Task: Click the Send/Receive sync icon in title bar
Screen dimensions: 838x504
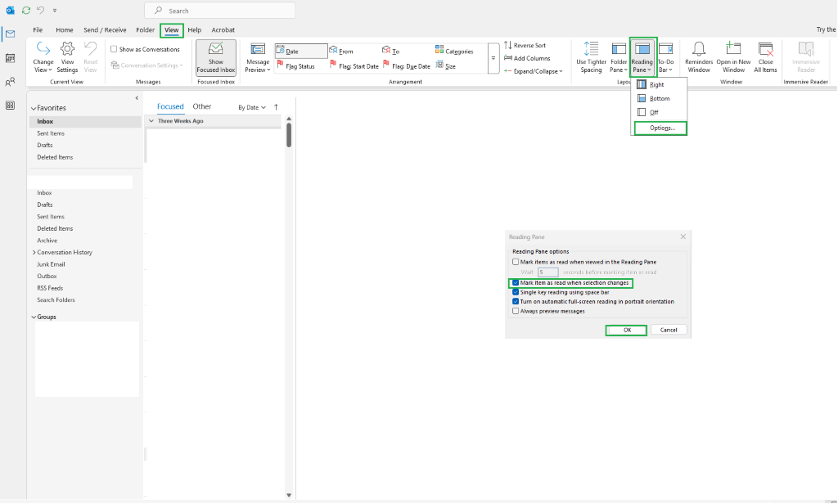Action: (25, 10)
